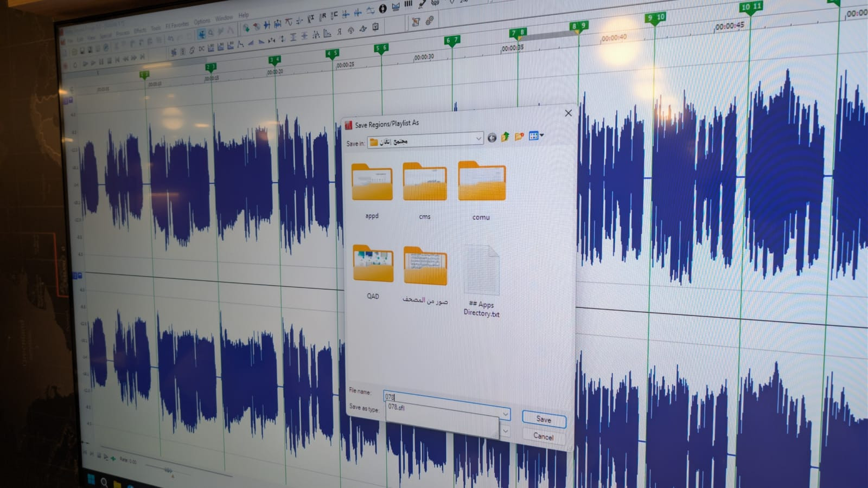
Task: Open the QAD folder
Action: click(373, 266)
